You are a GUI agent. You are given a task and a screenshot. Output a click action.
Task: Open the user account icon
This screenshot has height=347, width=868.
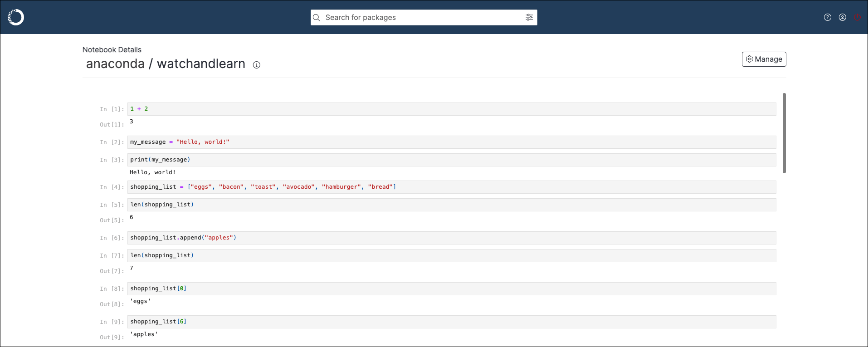click(843, 17)
